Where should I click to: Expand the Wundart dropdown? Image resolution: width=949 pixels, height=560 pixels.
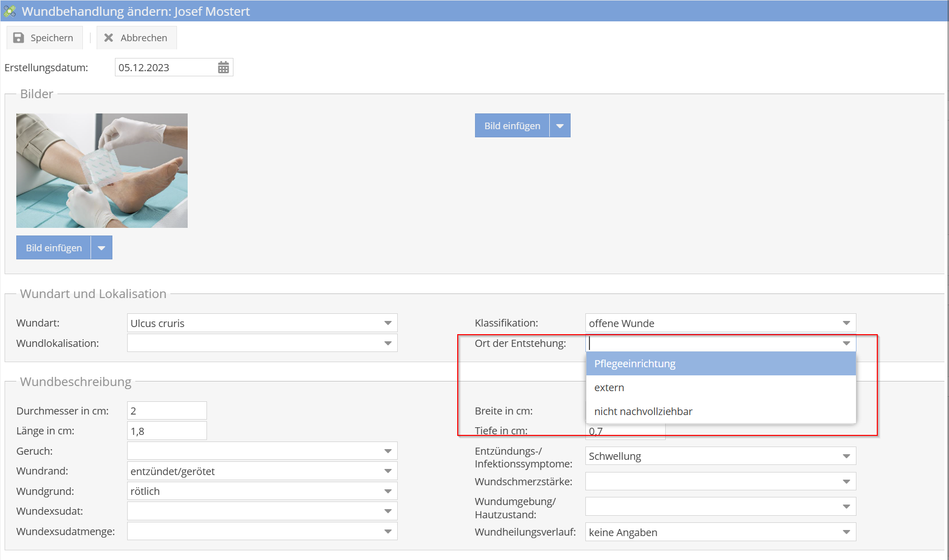pyautogui.click(x=388, y=323)
